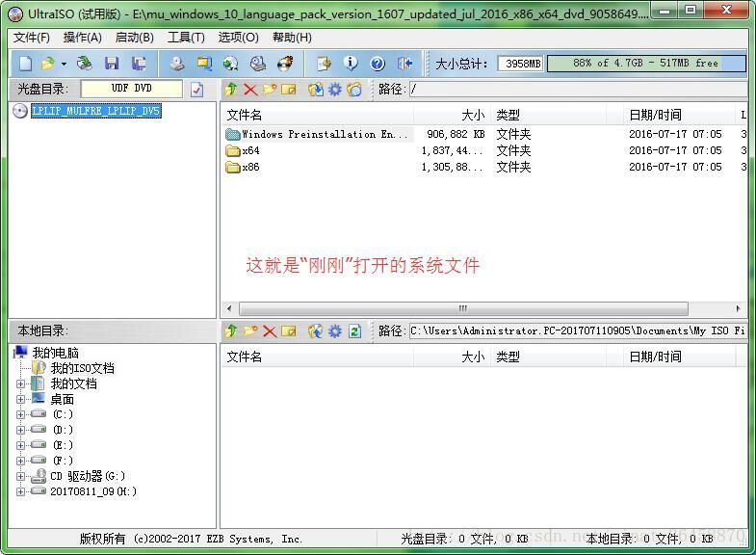Open the 文件(F) menu
The image size is (756, 555).
32,38
